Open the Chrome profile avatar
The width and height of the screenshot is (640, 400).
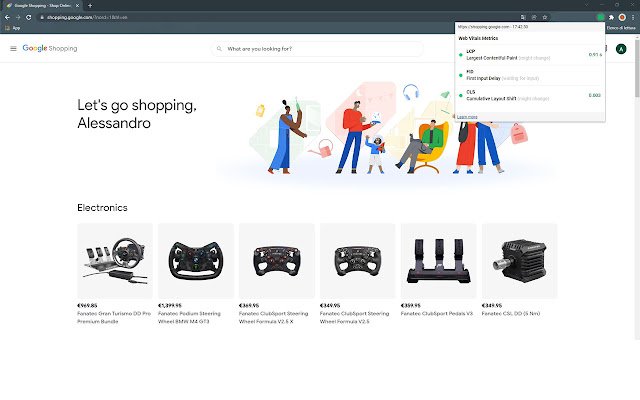point(622,17)
